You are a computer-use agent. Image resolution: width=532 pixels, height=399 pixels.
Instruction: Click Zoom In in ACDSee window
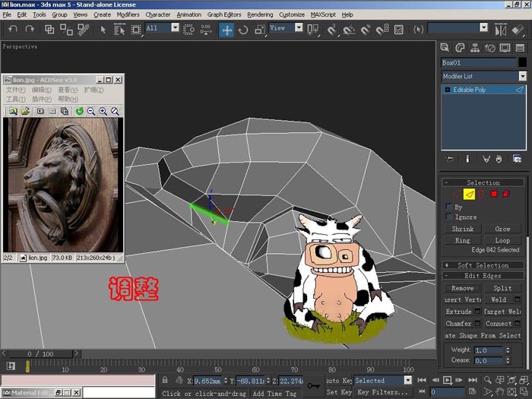(x=103, y=111)
